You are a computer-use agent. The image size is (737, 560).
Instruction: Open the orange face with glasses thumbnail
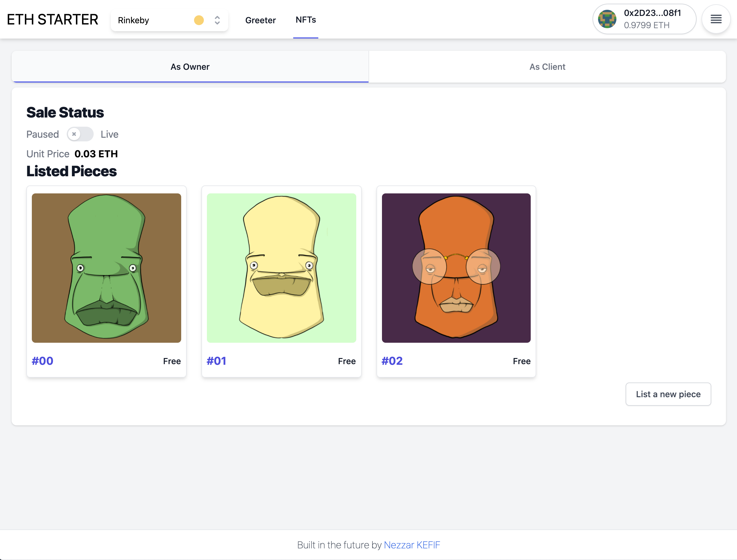pyautogui.click(x=456, y=268)
